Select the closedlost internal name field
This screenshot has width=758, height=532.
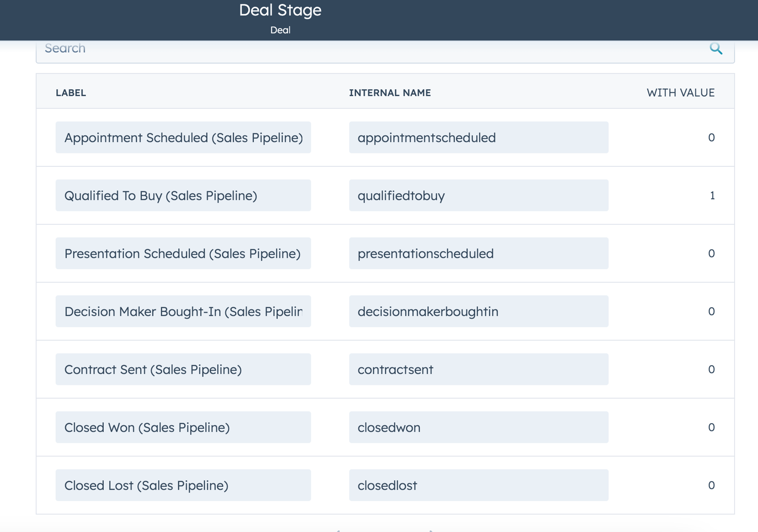tap(478, 485)
